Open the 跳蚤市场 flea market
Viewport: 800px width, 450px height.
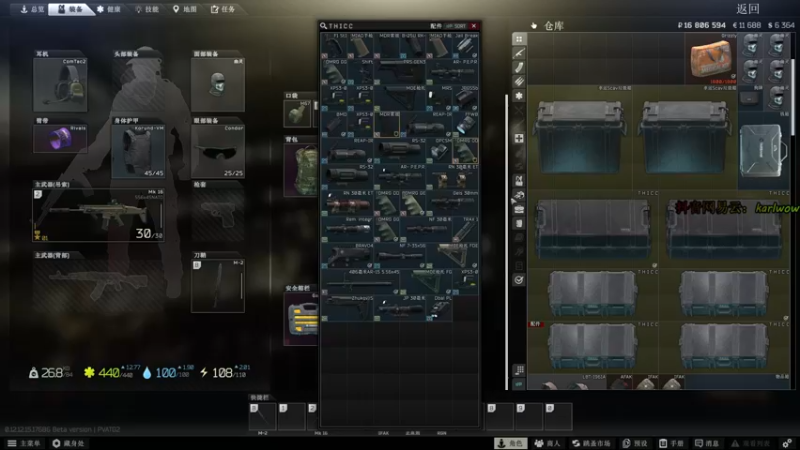[591, 443]
